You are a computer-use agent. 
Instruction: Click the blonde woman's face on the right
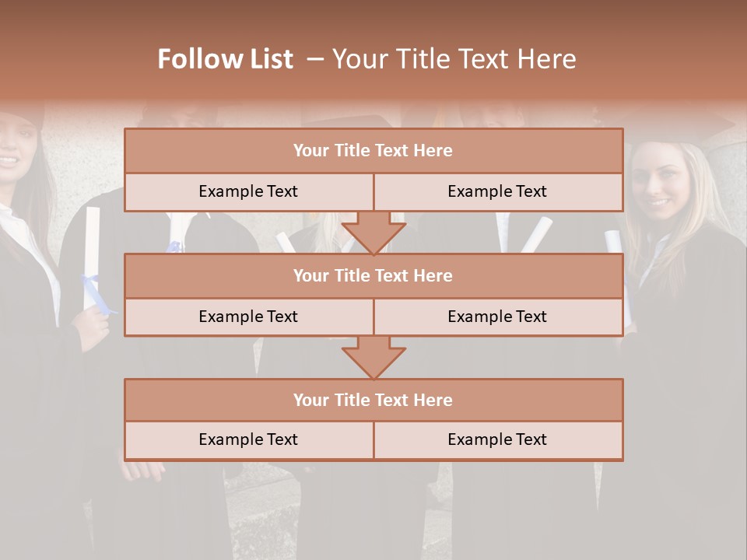[661, 184]
